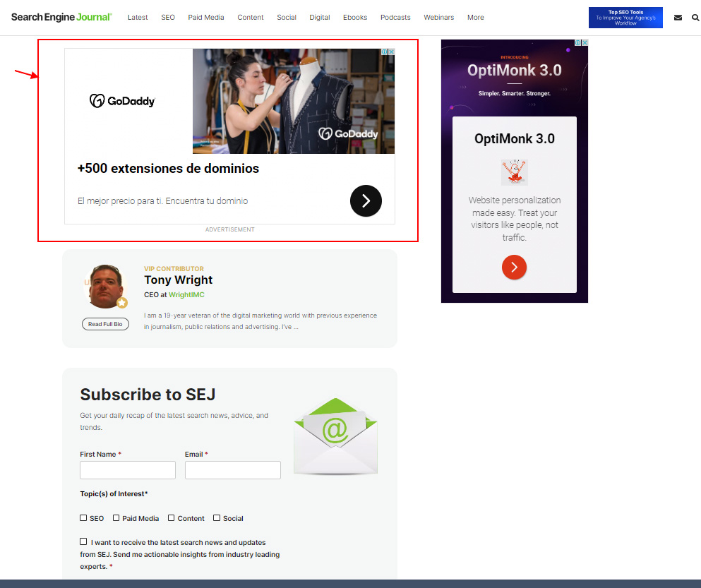Image resolution: width=701 pixels, height=588 pixels.
Task: Open OptiMonk ad info (AdChoices) icon
Action: point(577,42)
